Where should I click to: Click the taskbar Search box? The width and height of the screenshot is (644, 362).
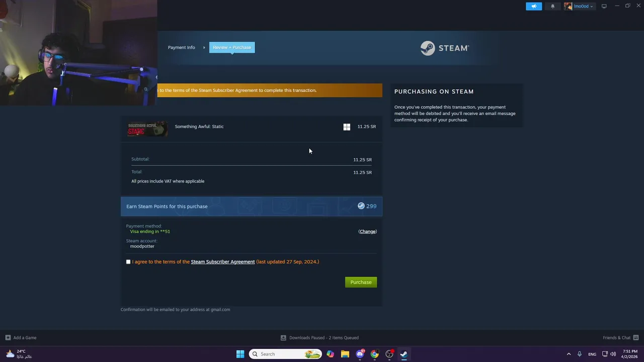[x=285, y=354]
